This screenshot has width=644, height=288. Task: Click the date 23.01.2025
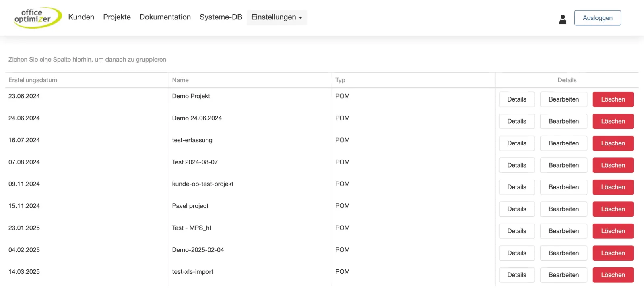24,228
